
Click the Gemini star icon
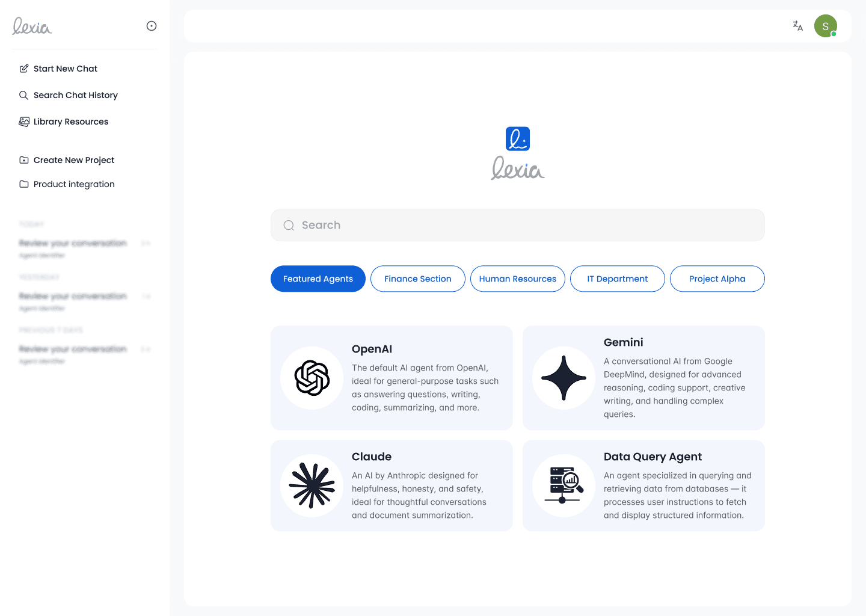[x=564, y=378]
